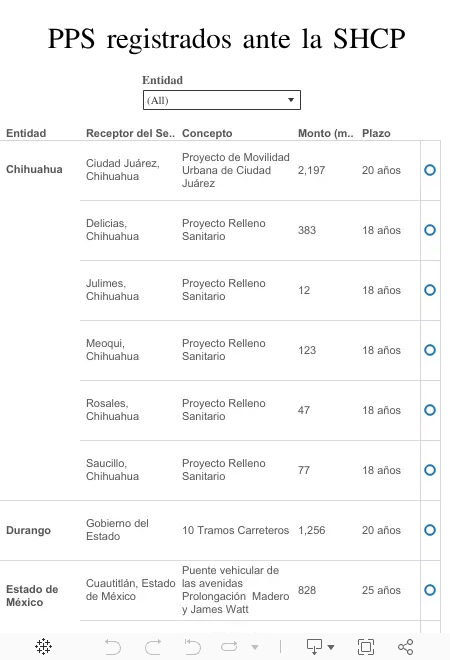Open the Tableau logo icon in toolbar

[x=43, y=646]
